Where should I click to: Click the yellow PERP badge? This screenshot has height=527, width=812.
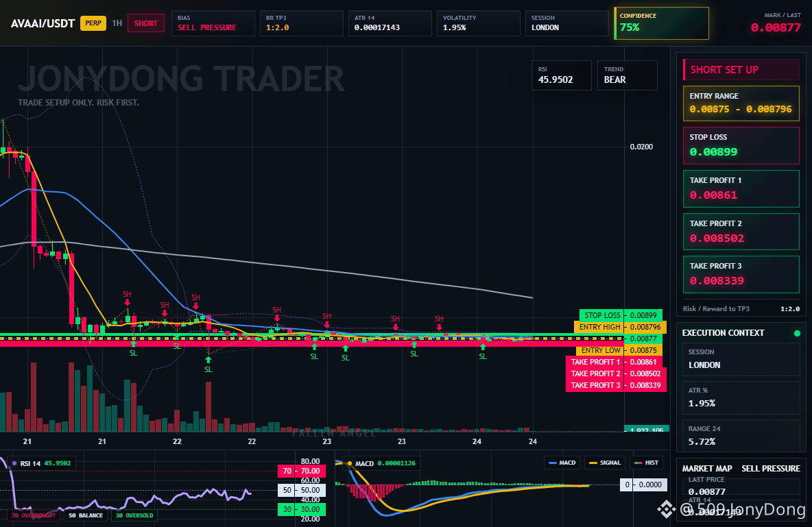(x=93, y=23)
